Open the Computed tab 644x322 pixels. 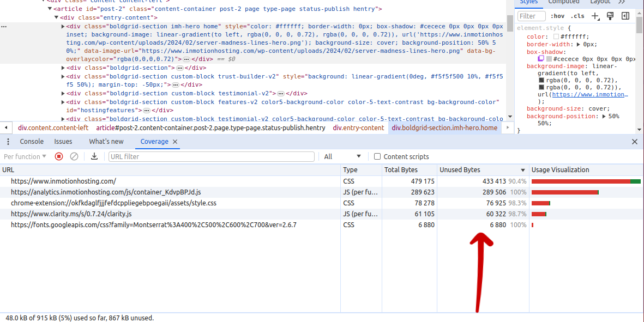(x=564, y=2)
